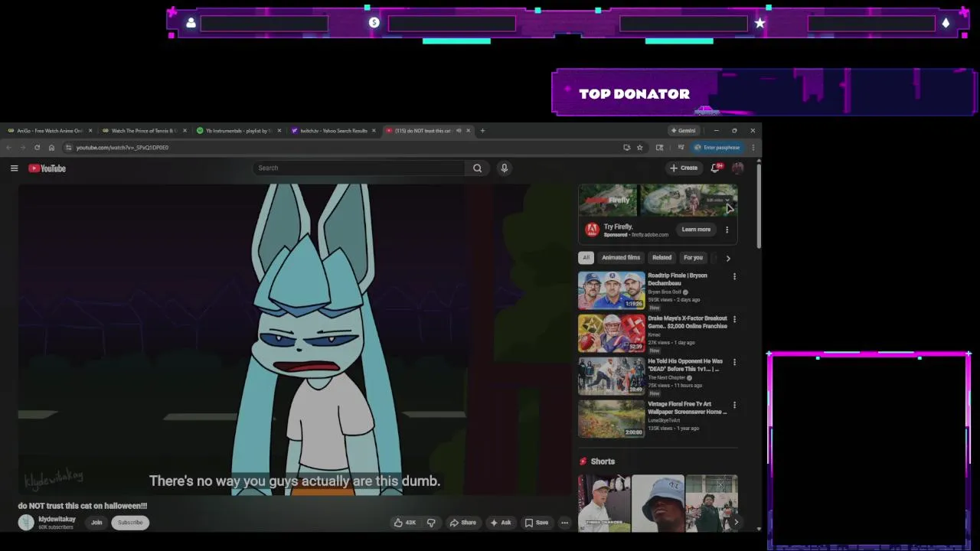Close the AniGo tab
The height and width of the screenshot is (551, 980).
tap(90, 131)
